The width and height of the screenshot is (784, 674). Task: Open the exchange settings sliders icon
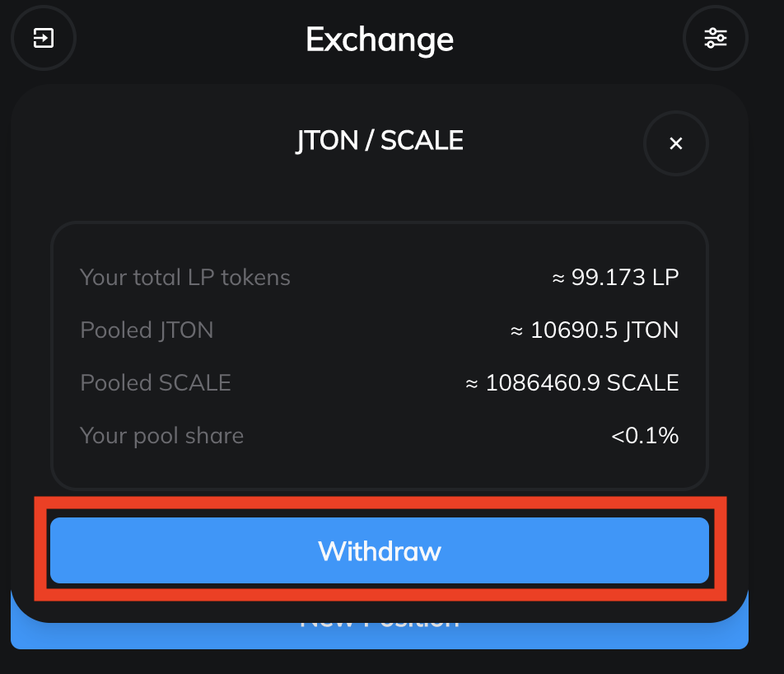715,38
